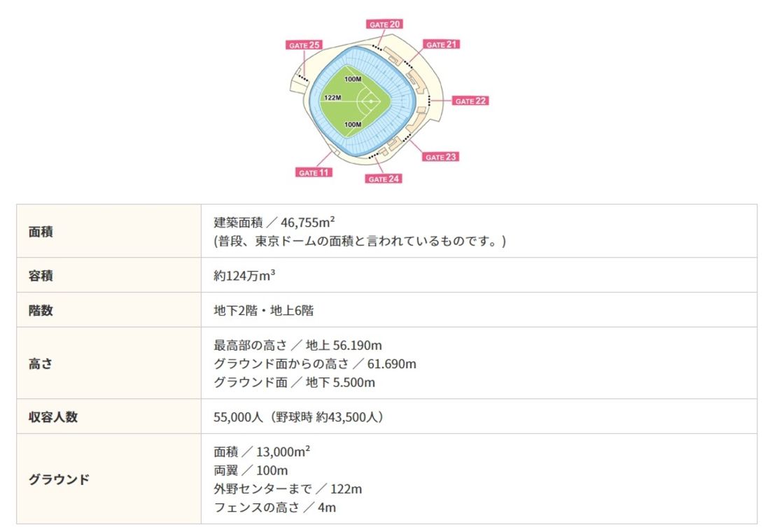Click the 容積 row header
The width and height of the screenshot is (770, 532).
click(x=108, y=275)
